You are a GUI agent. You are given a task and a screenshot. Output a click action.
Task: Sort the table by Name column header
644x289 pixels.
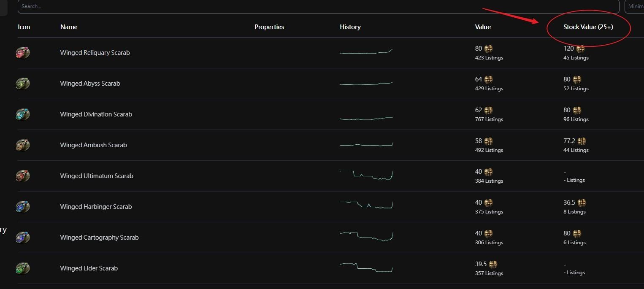69,27
